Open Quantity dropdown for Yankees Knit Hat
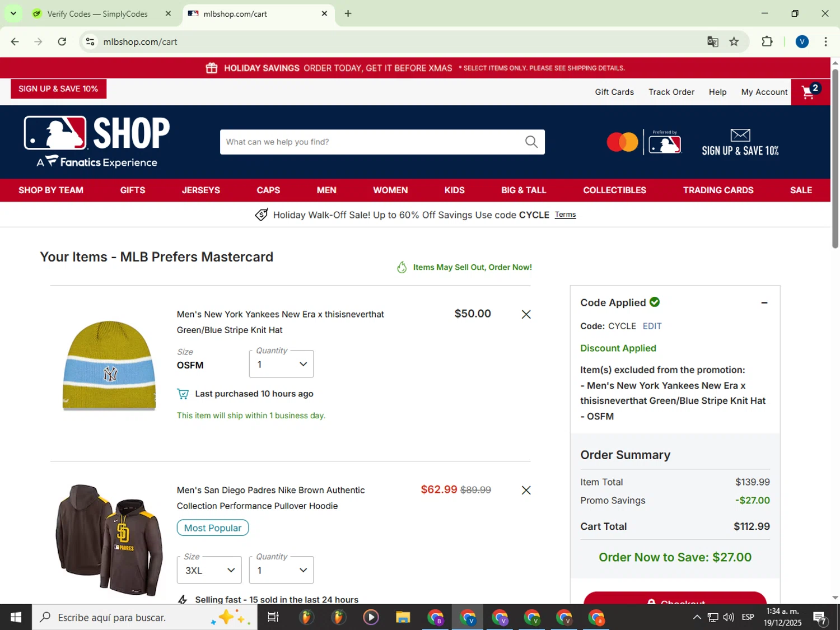The height and width of the screenshot is (630, 840). coord(281,364)
